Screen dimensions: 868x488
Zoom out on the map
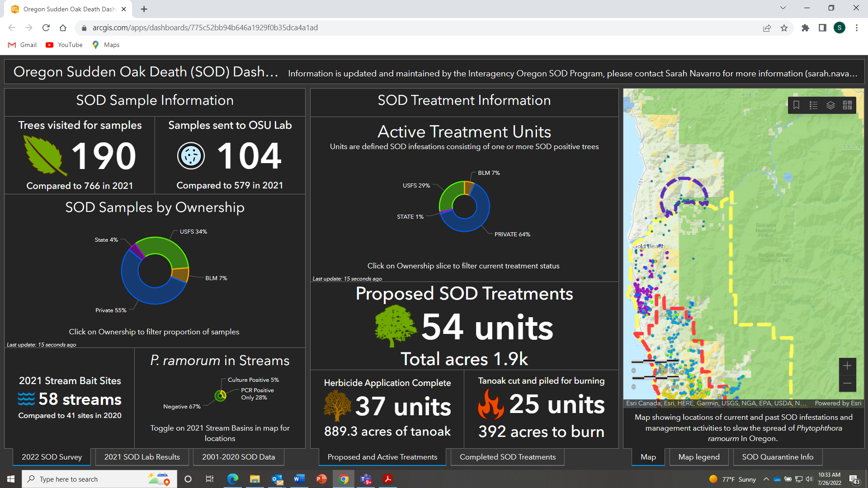coord(847,383)
